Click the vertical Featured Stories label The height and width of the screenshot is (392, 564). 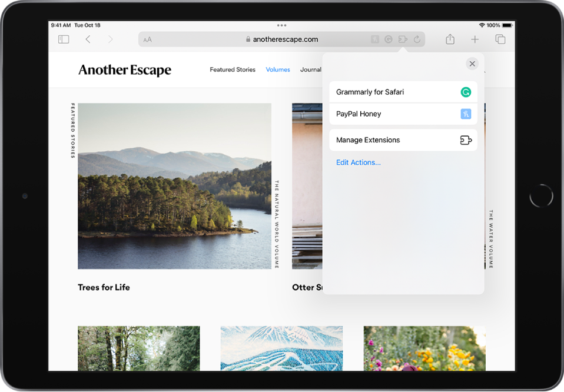(72, 131)
